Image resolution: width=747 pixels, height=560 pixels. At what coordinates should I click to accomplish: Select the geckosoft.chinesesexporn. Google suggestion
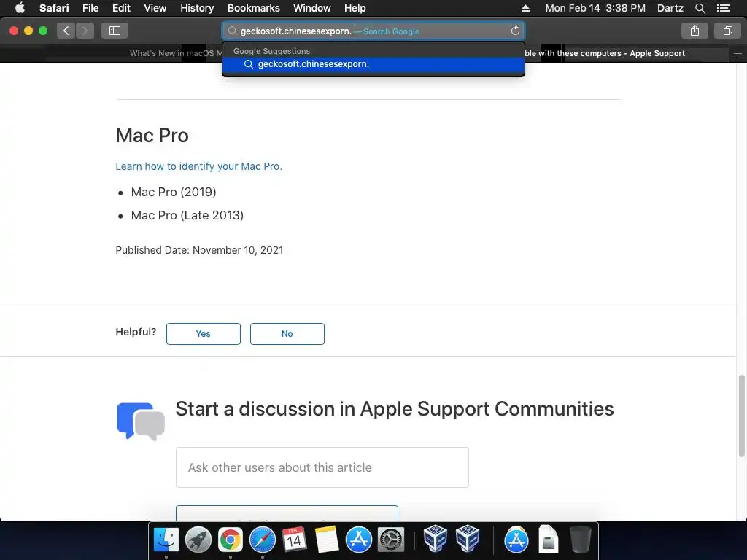pyautogui.click(x=373, y=64)
